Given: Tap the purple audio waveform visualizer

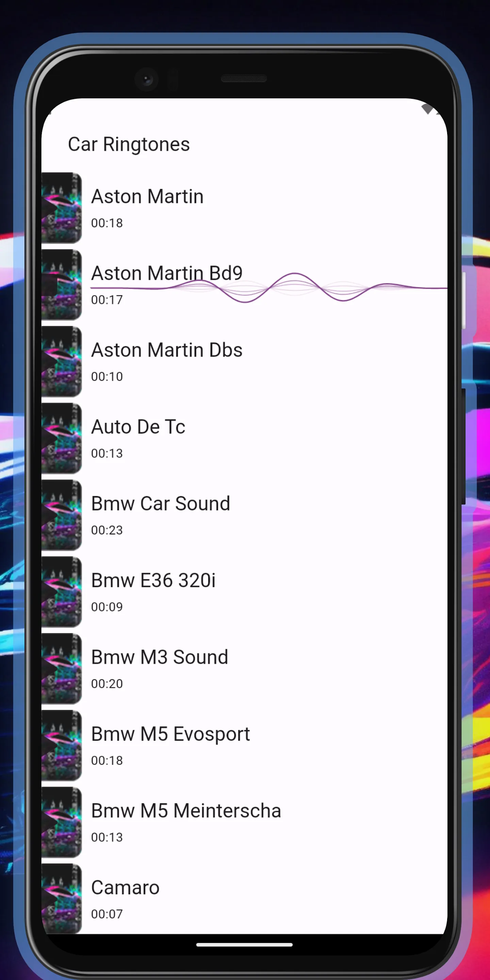Looking at the screenshot, I should pyautogui.click(x=269, y=288).
